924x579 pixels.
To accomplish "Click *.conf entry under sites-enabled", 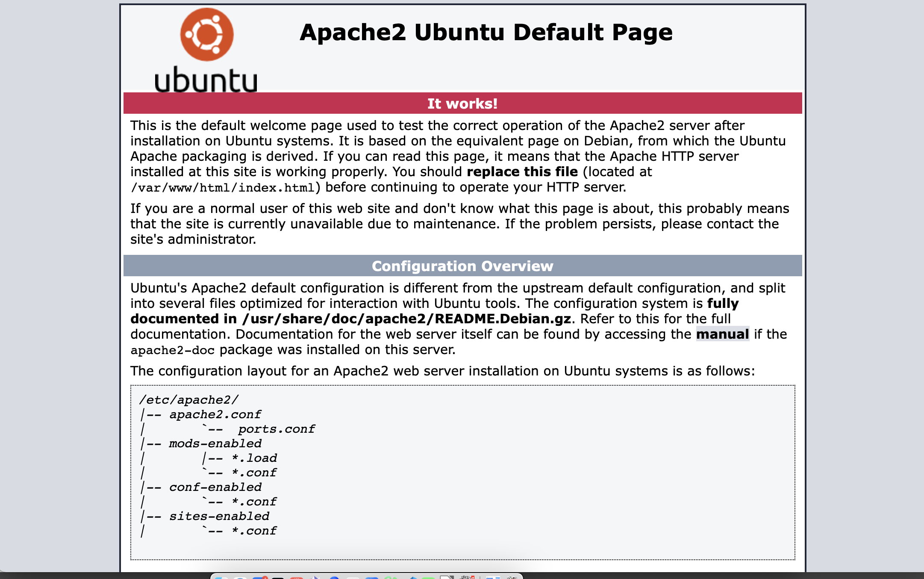I will point(254,531).
